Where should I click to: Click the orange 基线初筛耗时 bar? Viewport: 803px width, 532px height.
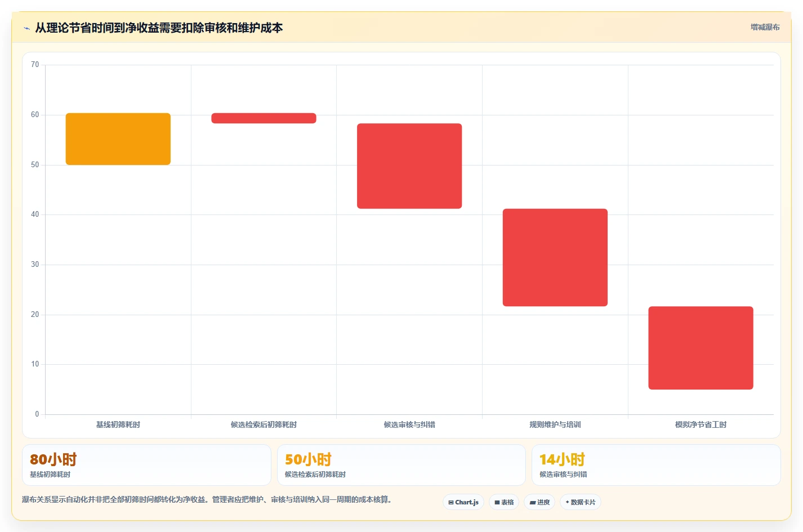(118, 139)
